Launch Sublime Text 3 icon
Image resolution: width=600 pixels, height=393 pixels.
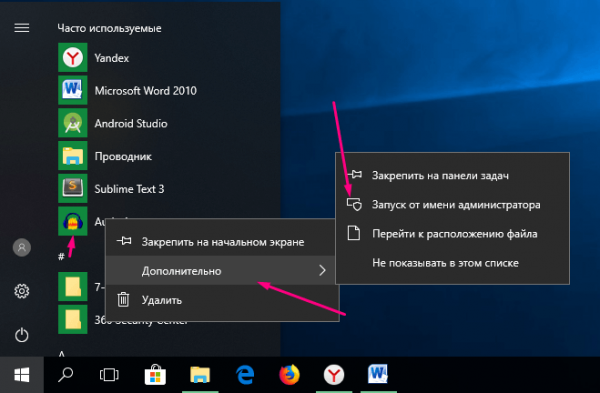click(x=73, y=189)
